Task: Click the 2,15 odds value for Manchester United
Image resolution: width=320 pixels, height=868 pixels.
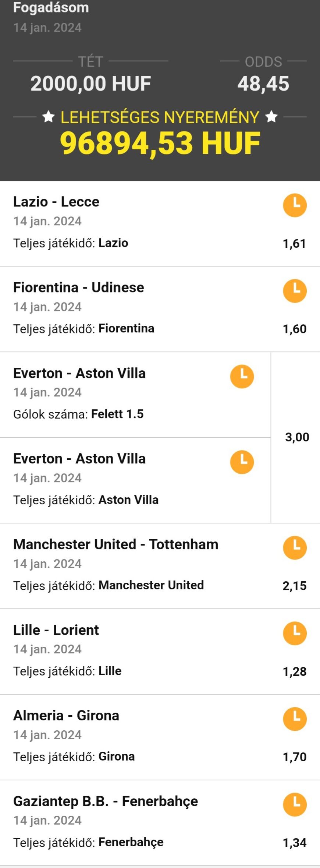Action: click(294, 586)
